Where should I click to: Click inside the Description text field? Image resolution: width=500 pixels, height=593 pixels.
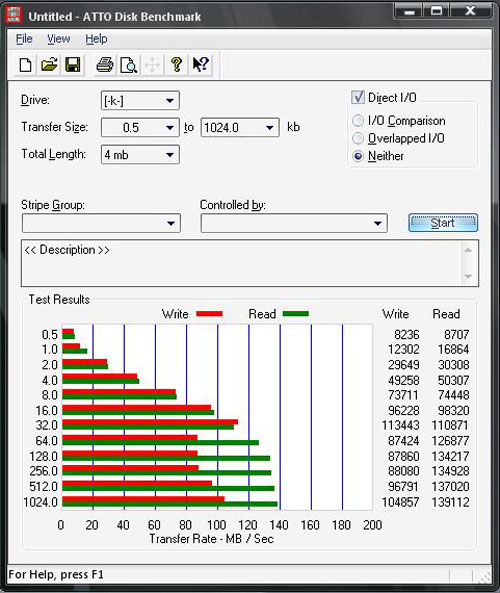pyautogui.click(x=242, y=263)
